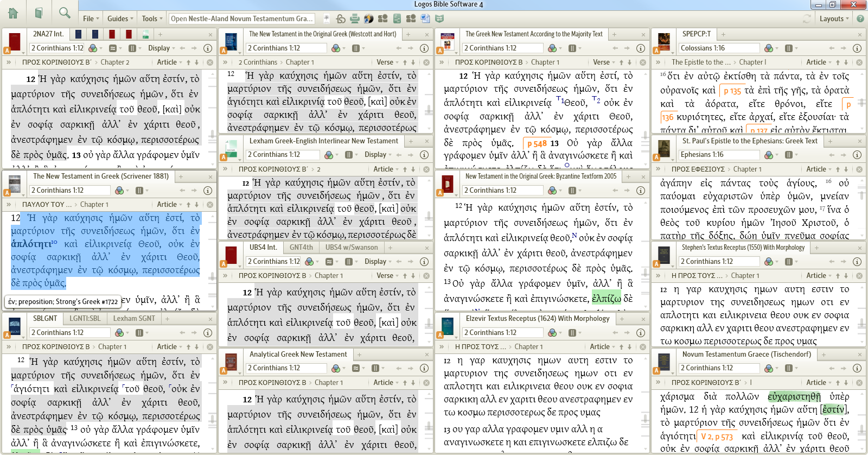
Task: Open Verse dropdown in Westcott and Hort panel
Action: 387,62
